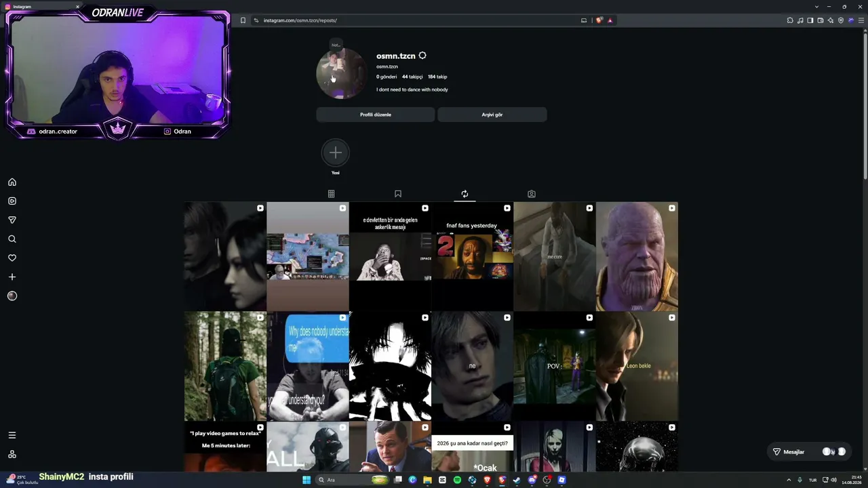Click the odran.creator Discord label on overlay
Image resolution: width=868 pixels, height=488 pixels.
[58, 131]
